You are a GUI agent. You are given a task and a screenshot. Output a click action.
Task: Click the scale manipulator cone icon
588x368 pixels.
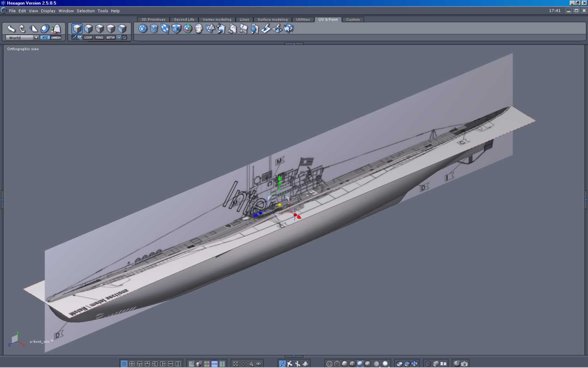[x=33, y=29]
